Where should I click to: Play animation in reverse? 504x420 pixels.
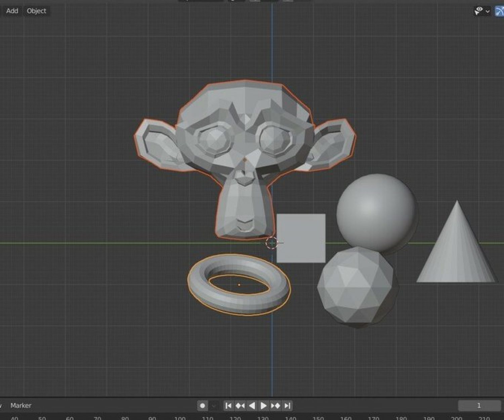click(252, 406)
